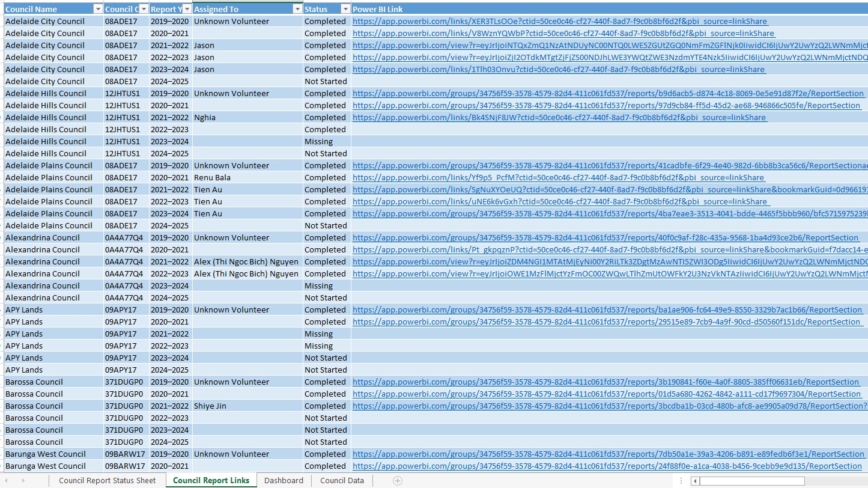The image size is (868, 488).
Task: Open the Council Name filter dropdown
Action: click(x=98, y=9)
